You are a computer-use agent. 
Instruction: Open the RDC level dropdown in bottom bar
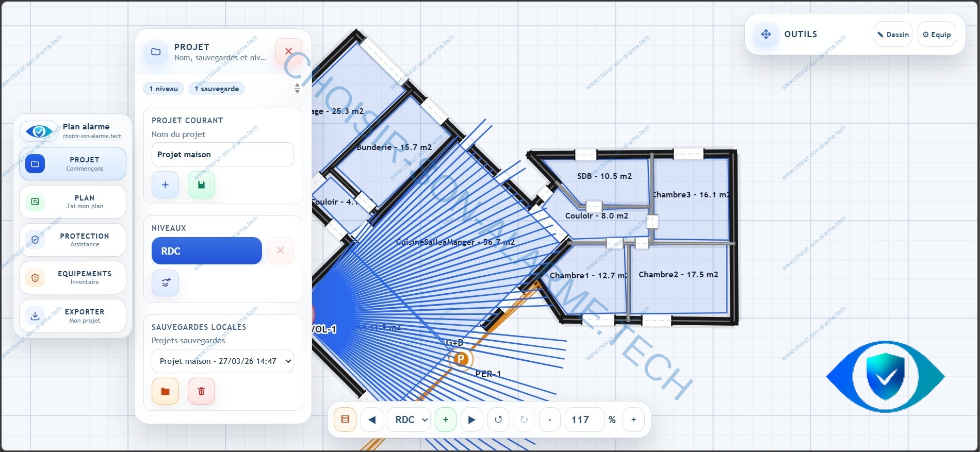click(409, 420)
